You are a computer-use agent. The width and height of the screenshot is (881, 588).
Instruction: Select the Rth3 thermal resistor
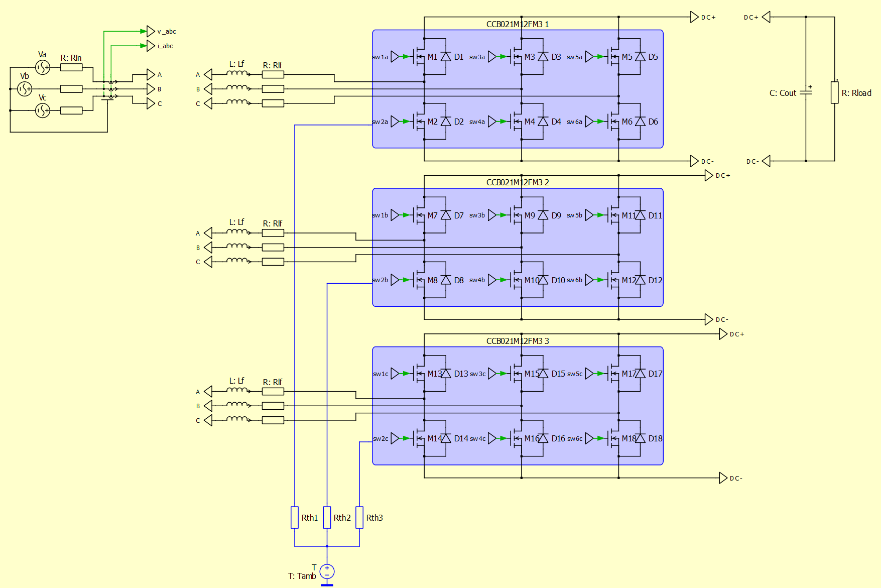click(359, 517)
